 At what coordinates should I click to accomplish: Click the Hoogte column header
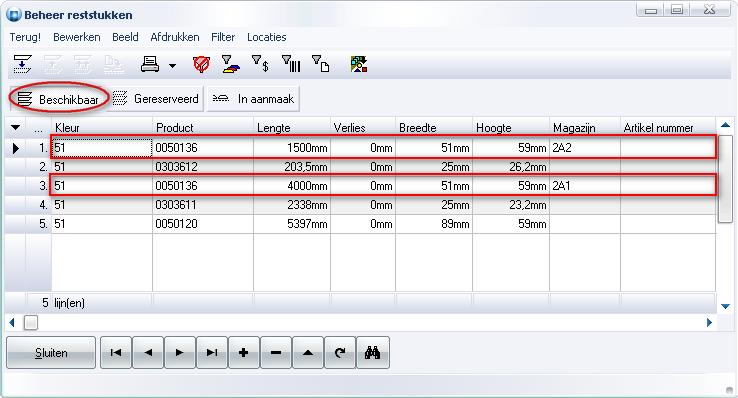511,127
